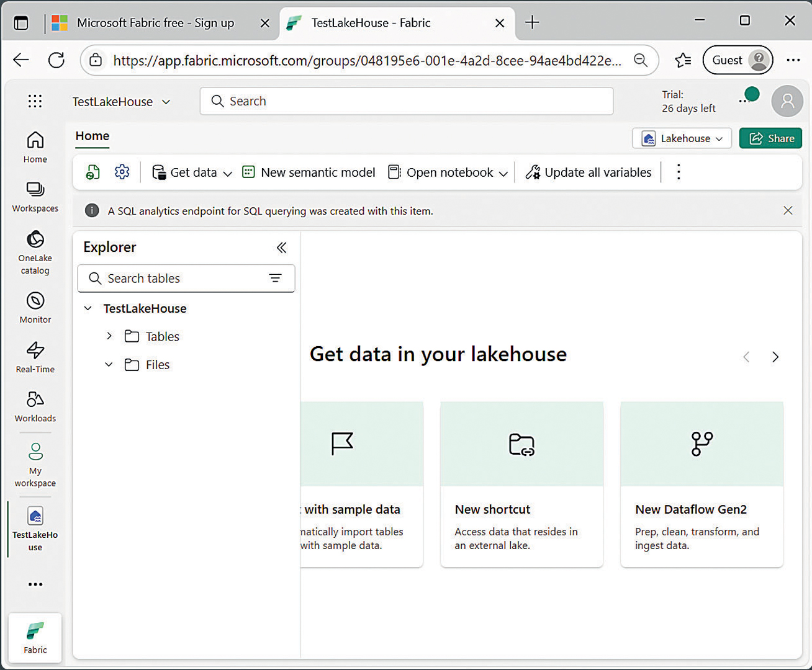812x670 pixels.
Task: Go to Home in left navigation
Action: (x=35, y=148)
